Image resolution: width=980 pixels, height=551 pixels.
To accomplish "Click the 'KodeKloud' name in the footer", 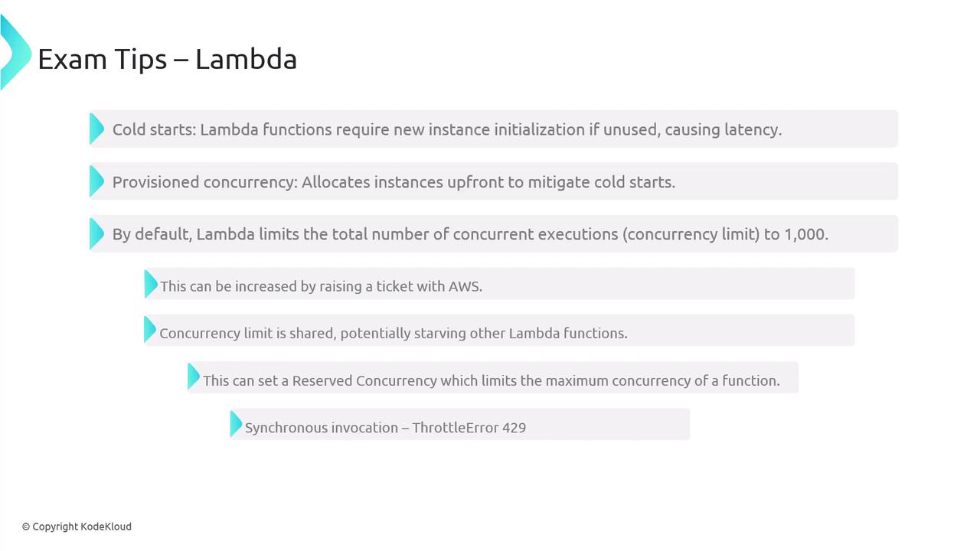I will pos(106,527).
